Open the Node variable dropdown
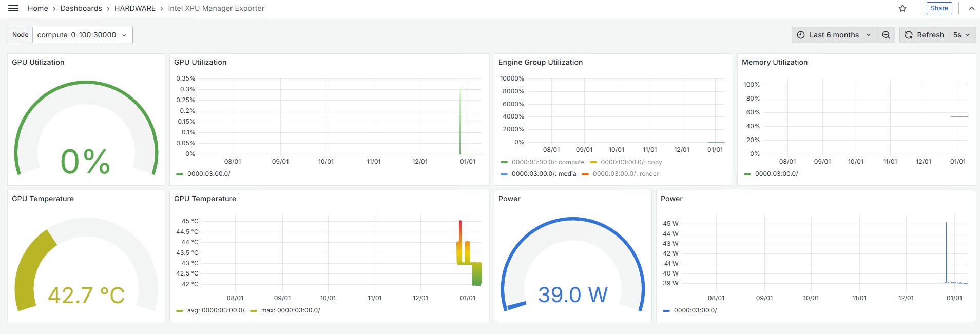The width and height of the screenshot is (980, 334). point(82,35)
